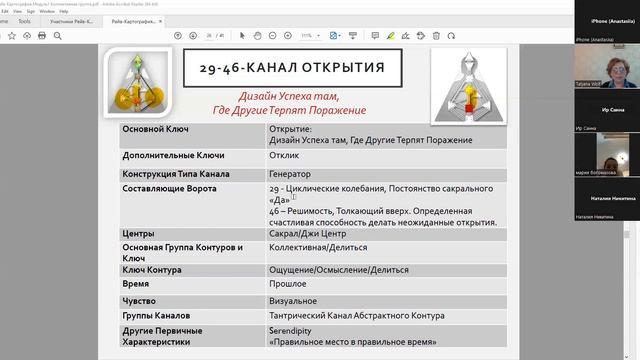
Task: Click the Прошлое cell
Action: pyautogui.click(x=287, y=284)
